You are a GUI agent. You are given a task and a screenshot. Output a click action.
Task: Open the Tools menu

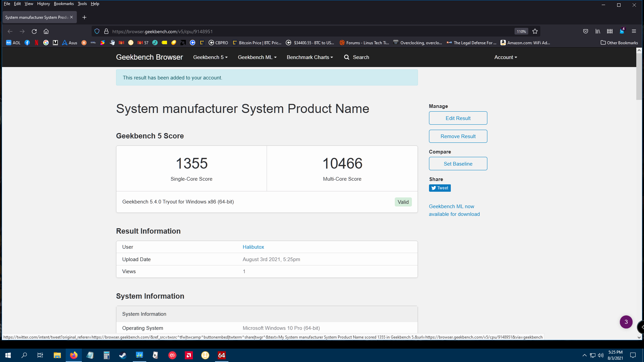82,4
